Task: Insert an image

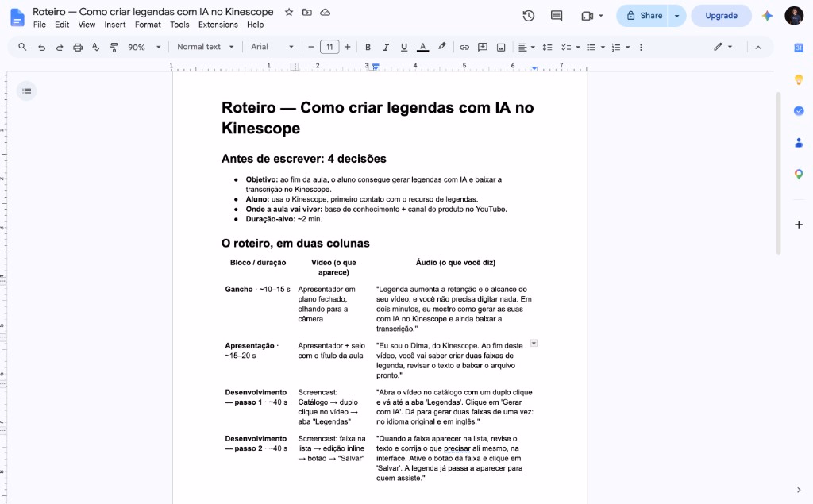Action: [501, 47]
